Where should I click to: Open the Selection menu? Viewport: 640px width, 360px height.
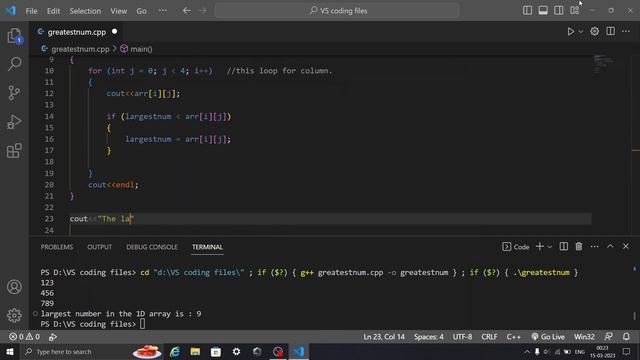coord(85,11)
